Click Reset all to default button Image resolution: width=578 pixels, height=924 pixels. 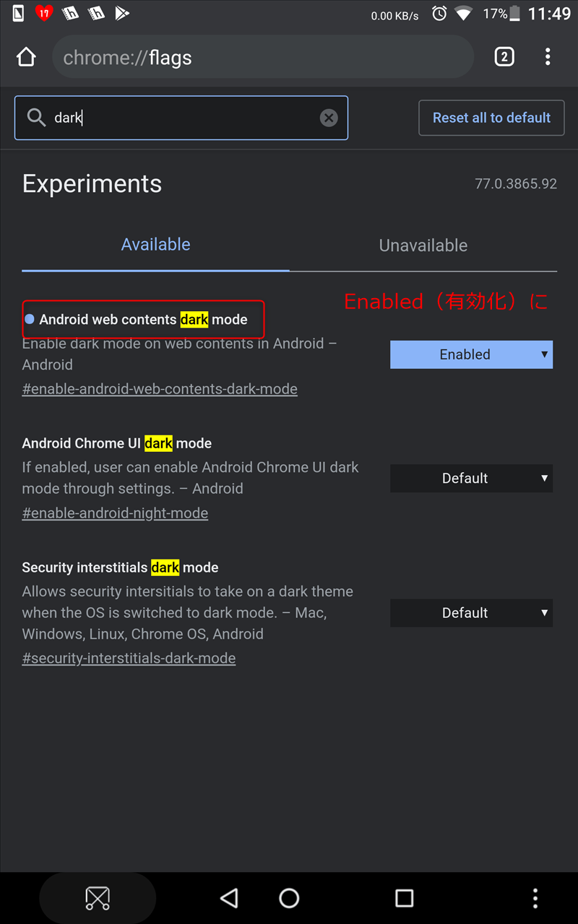click(491, 118)
